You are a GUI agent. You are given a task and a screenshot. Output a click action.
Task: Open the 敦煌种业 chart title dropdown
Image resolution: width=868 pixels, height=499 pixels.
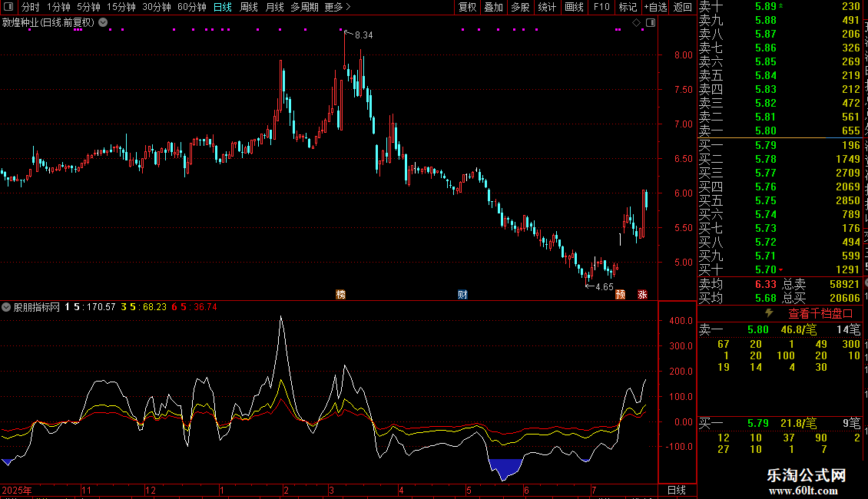click(103, 23)
